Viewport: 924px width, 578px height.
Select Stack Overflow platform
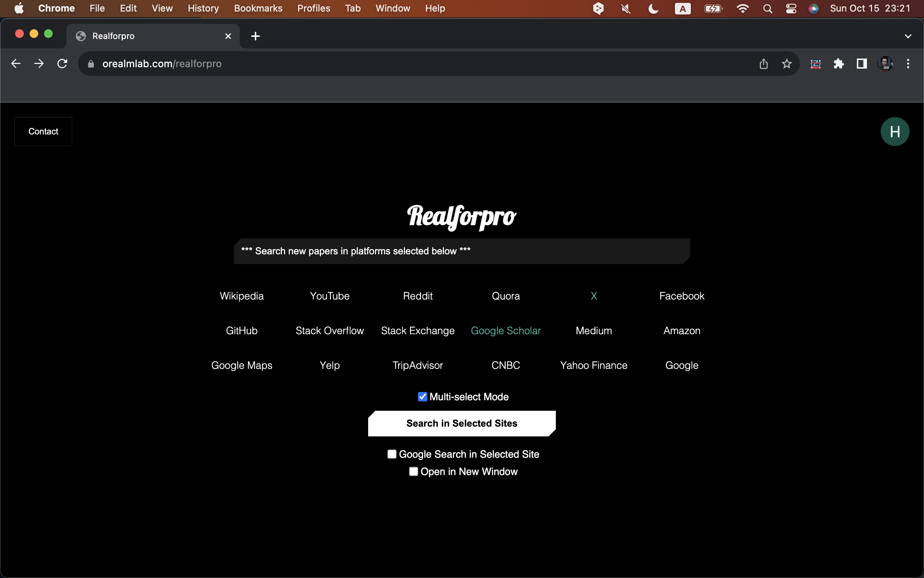point(330,331)
